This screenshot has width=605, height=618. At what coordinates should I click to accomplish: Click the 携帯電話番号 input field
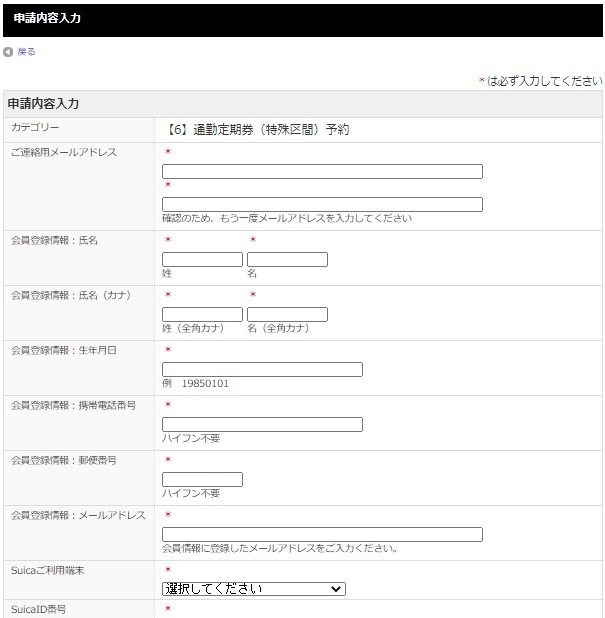click(x=262, y=424)
